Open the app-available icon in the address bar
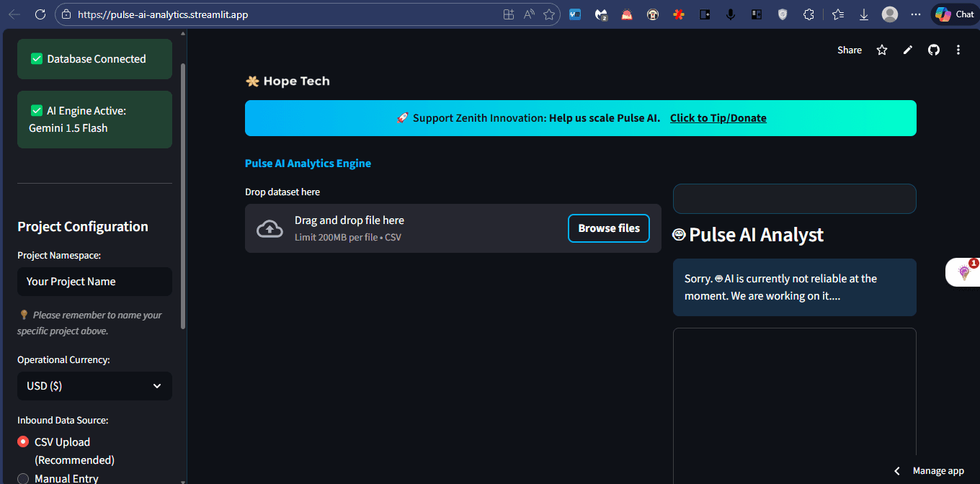 point(509,14)
